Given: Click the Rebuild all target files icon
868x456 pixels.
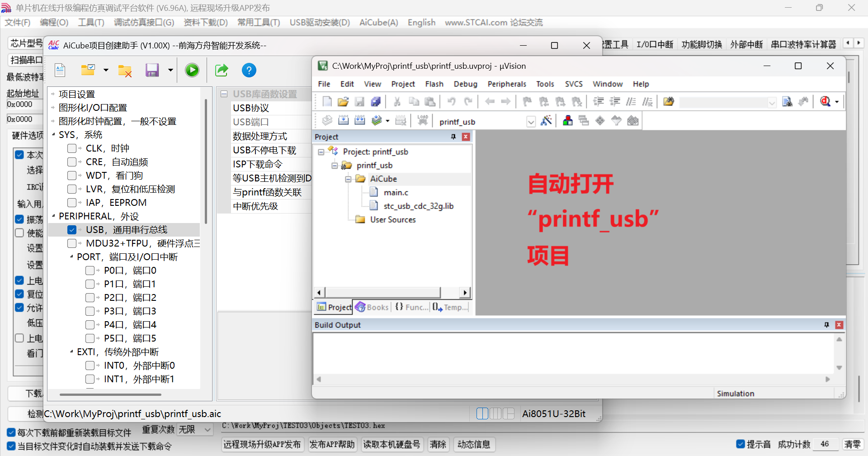Looking at the screenshot, I should [x=360, y=120].
